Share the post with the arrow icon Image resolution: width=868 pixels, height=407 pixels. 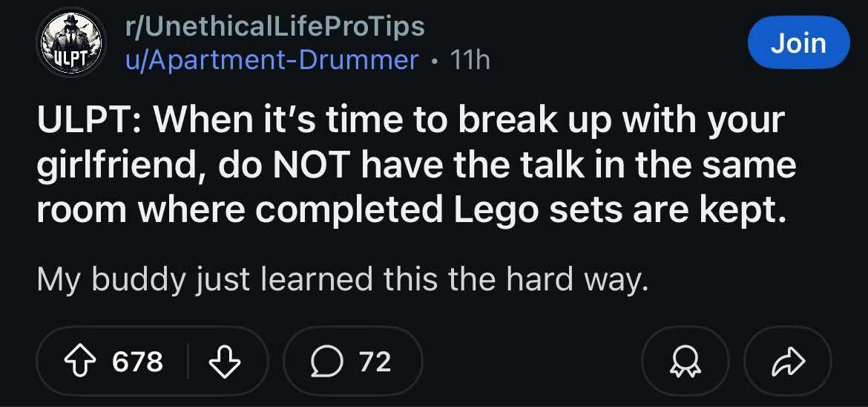pyautogui.click(x=786, y=362)
